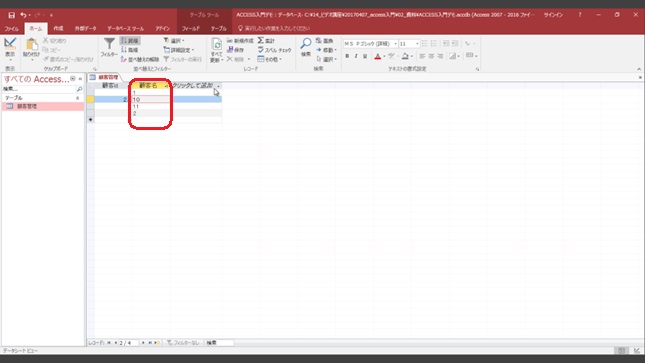Open the 選択 filter selection dropdown
This screenshot has height=363, width=645.
[x=174, y=41]
